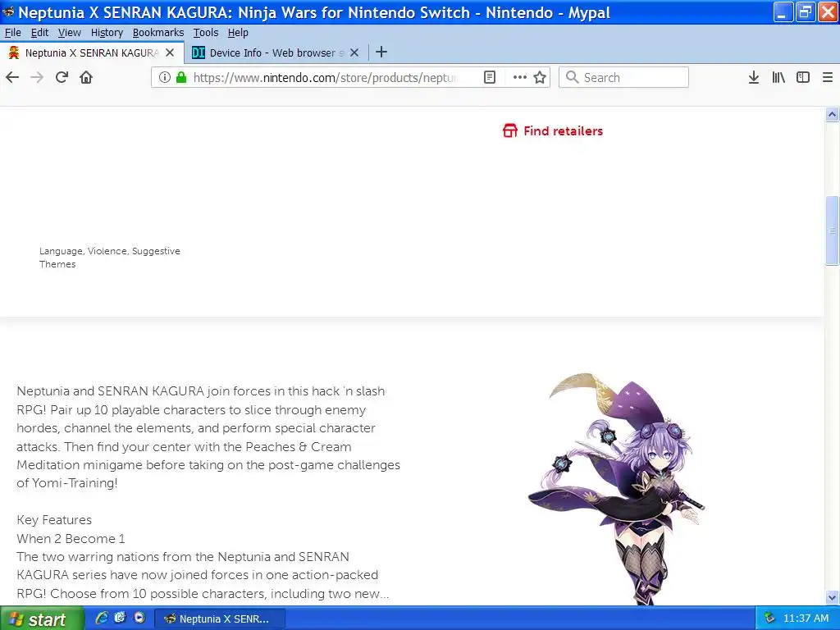Image resolution: width=840 pixels, height=630 pixels.
Task: Toggle reader view icon in address bar
Action: (490, 77)
